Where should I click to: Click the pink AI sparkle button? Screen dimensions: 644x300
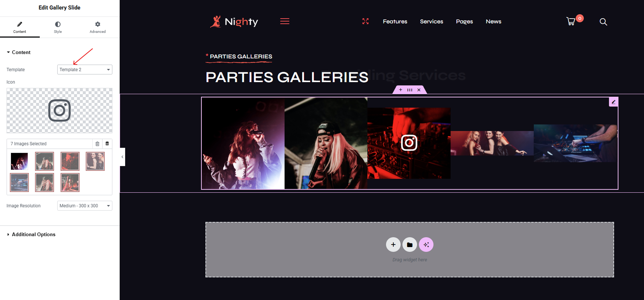[x=426, y=245]
